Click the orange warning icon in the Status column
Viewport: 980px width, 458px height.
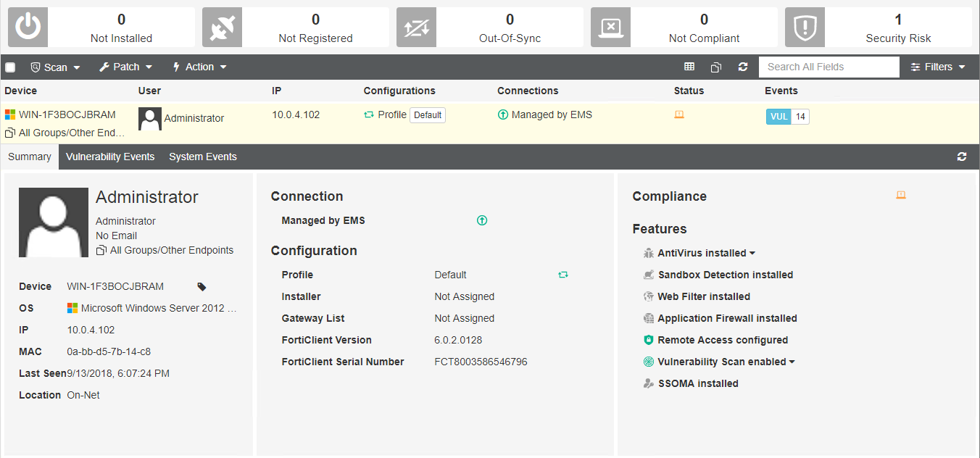tap(678, 114)
